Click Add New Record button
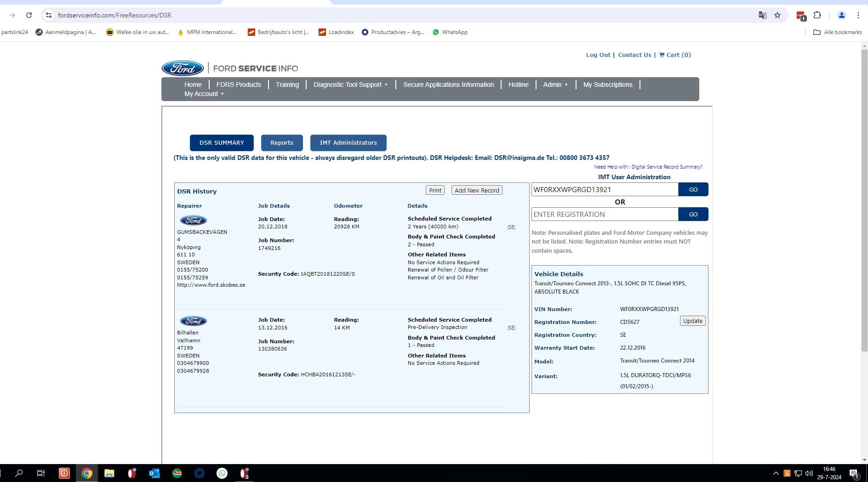Screen dimensions: 868x482 pos(477,190)
